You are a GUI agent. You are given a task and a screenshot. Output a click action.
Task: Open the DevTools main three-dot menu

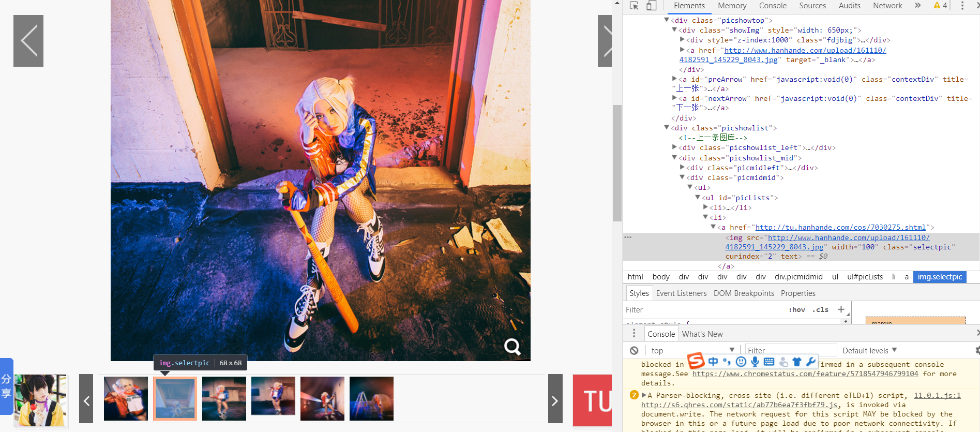click(962, 6)
